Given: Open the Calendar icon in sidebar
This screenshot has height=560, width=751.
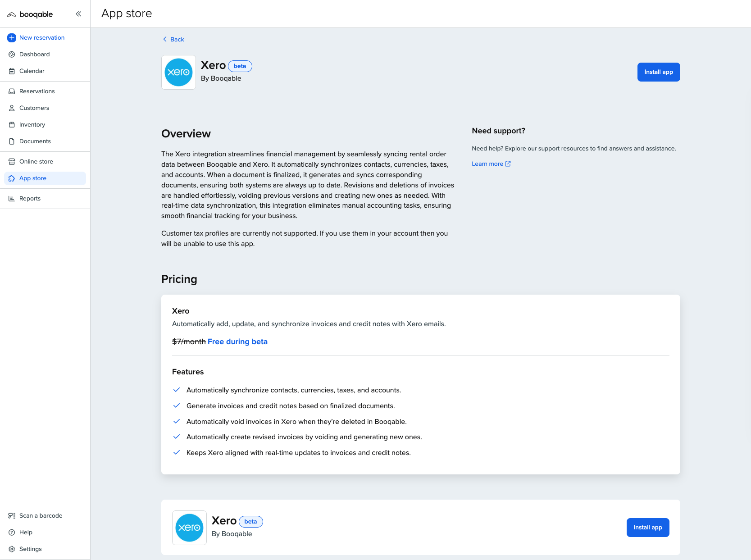Looking at the screenshot, I should (12, 71).
